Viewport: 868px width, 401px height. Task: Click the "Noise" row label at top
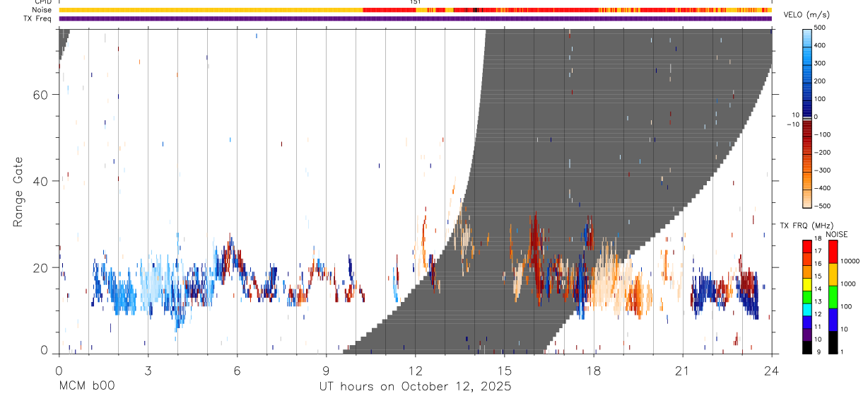[41, 10]
